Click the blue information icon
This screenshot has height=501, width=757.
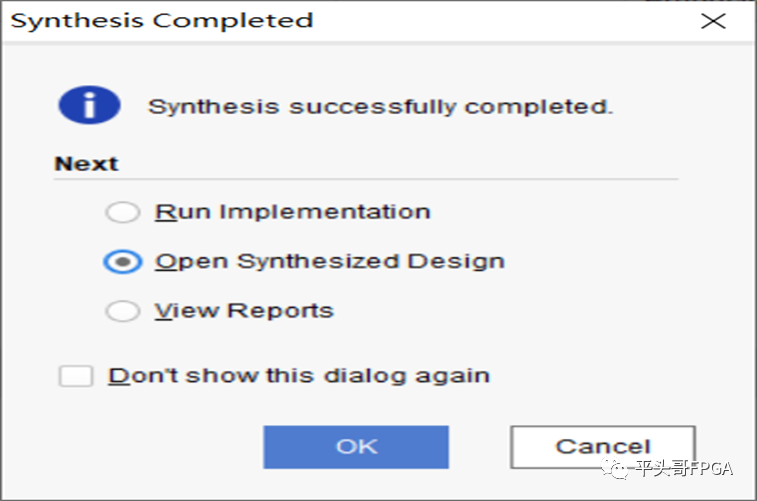coord(89,105)
